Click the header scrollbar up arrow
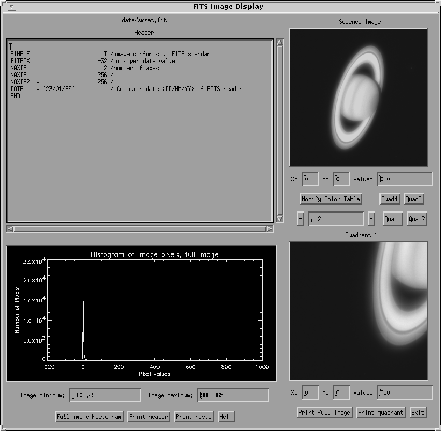This screenshot has height=431, width=441. [x=280, y=42]
